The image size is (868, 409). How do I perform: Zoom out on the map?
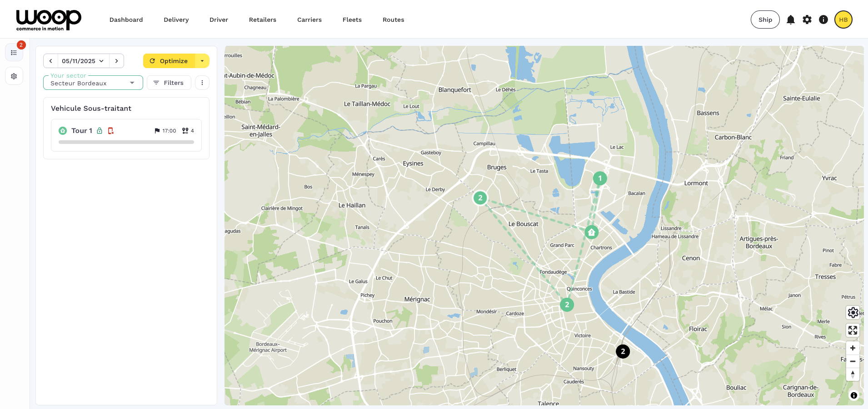853,361
